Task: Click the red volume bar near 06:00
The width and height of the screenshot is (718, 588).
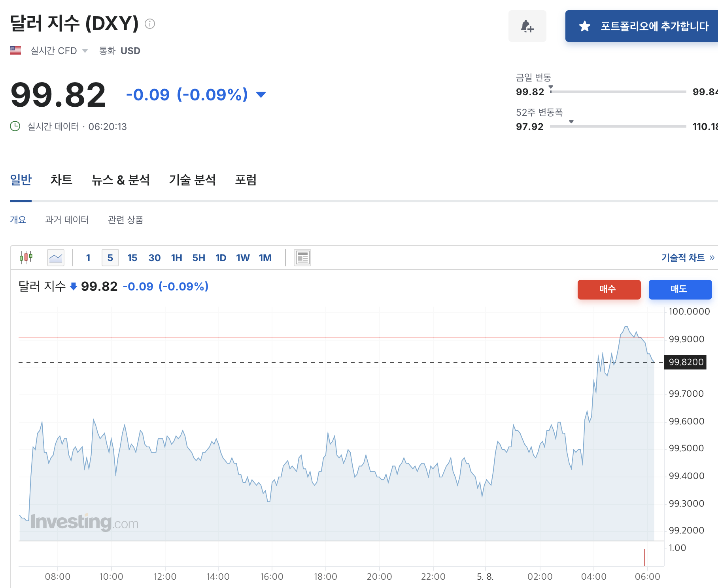Action: click(x=644, y=557)
